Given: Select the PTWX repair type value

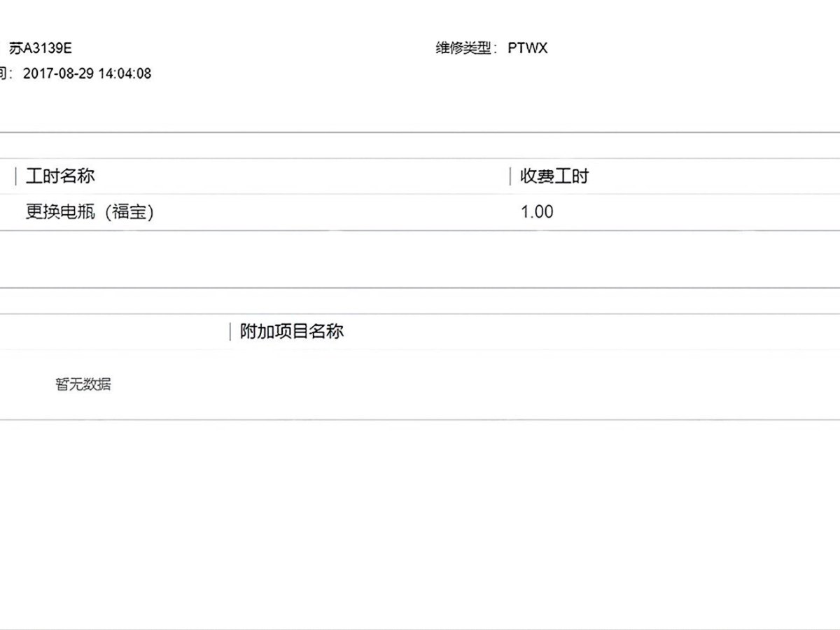Looking at the screenshot, I should coord(527,48).
